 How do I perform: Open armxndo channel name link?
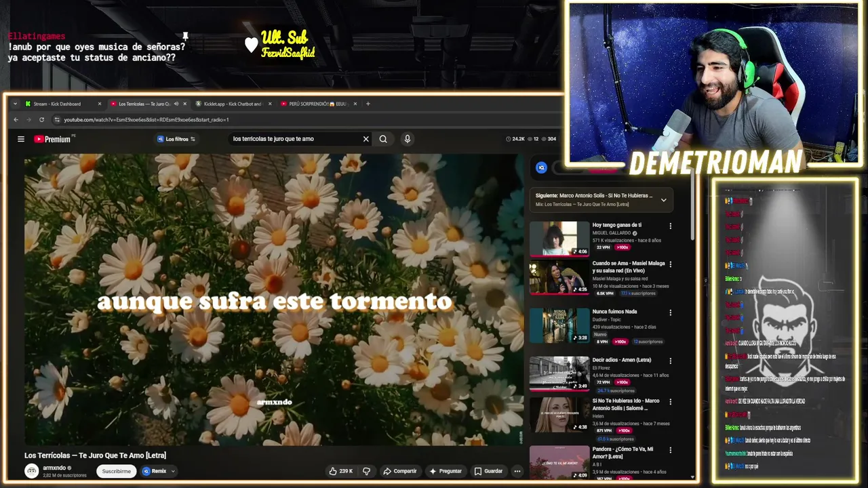click(54, 468)
